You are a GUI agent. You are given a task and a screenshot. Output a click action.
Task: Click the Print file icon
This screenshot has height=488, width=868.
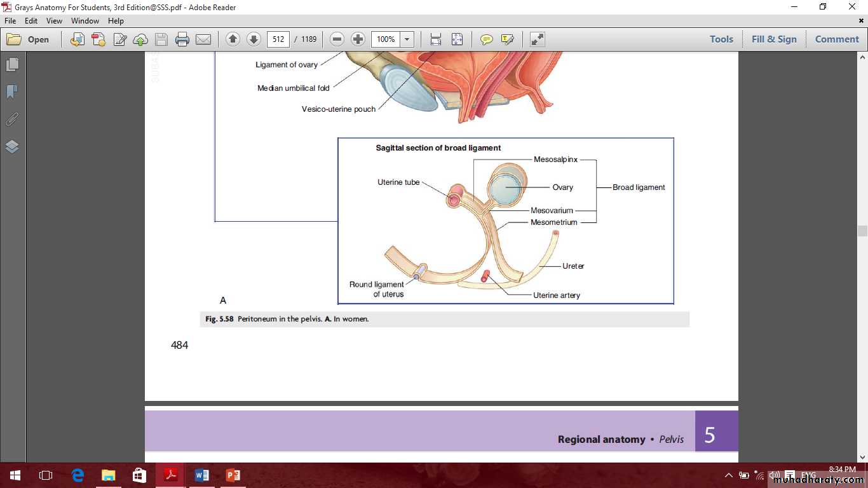182,39
